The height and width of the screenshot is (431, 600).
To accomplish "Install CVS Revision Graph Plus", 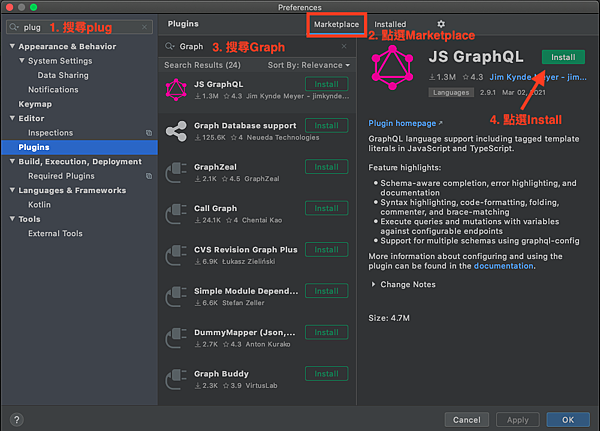I will coord(326,250).
